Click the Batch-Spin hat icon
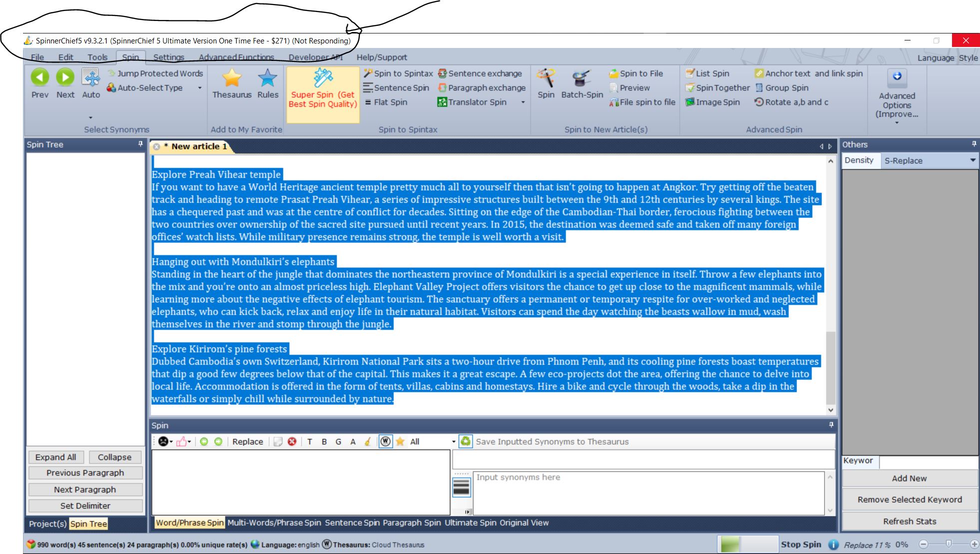 click(x=581, y=78)
